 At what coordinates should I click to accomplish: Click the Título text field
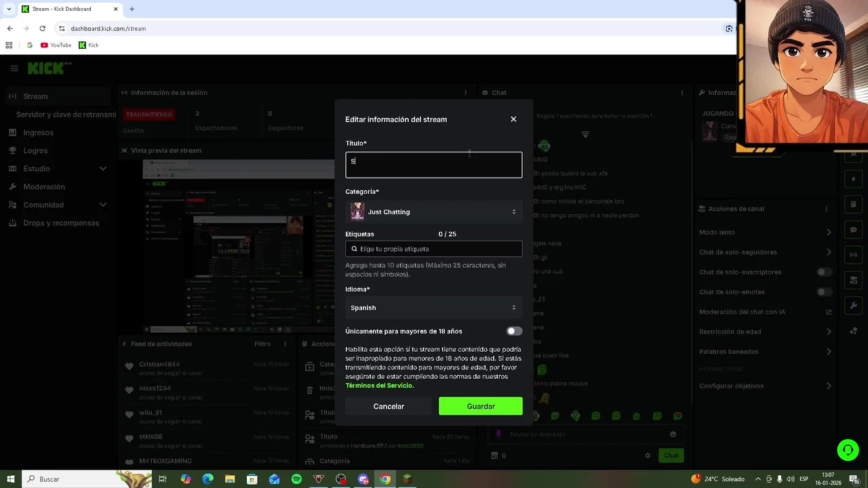(x=434, y=165)
